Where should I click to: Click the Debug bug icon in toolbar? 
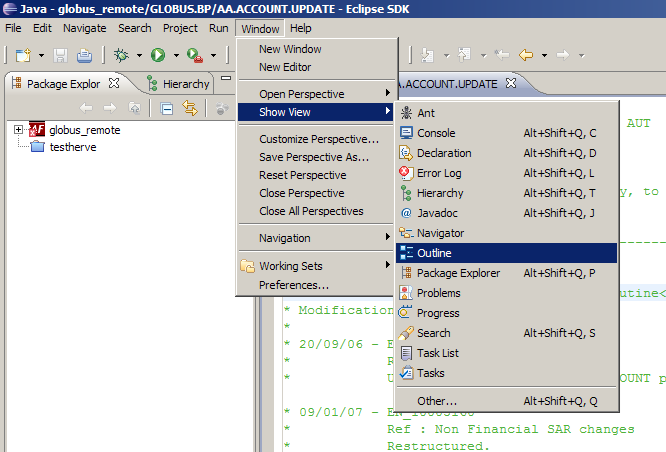click(122, 55)
